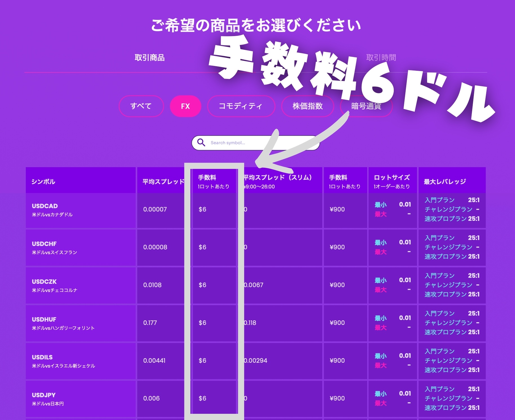The width and height of the screenshot is (515, 420).
Task: Click the 0.00294 slim spread for USDILS
Action: pyautogui.click(x=255, y=361)
